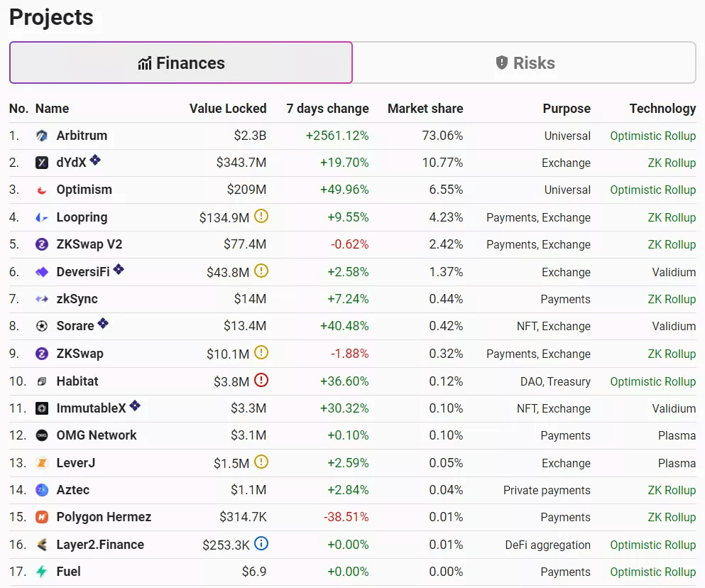Select the Finances tab

(181, 63)
